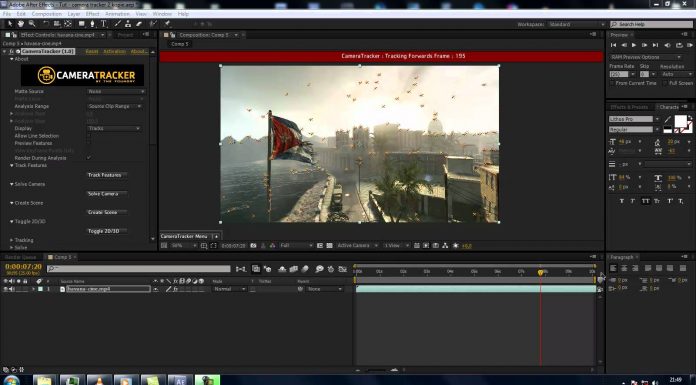Switch to the Effects & Presets tab
This screenshot has width=696, height=385.
(x=629, y=107)
